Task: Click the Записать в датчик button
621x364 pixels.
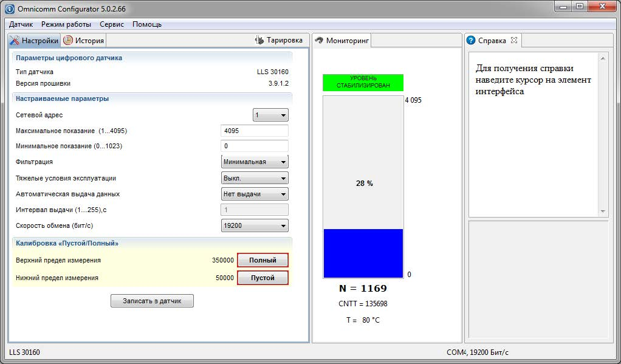Action: (x=152, y=301)
